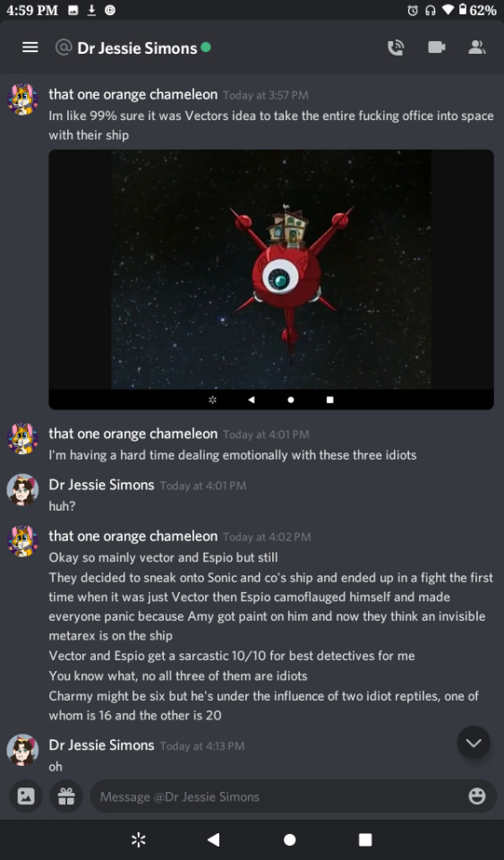Tap the battery indicator in status bar

point(462,10)
